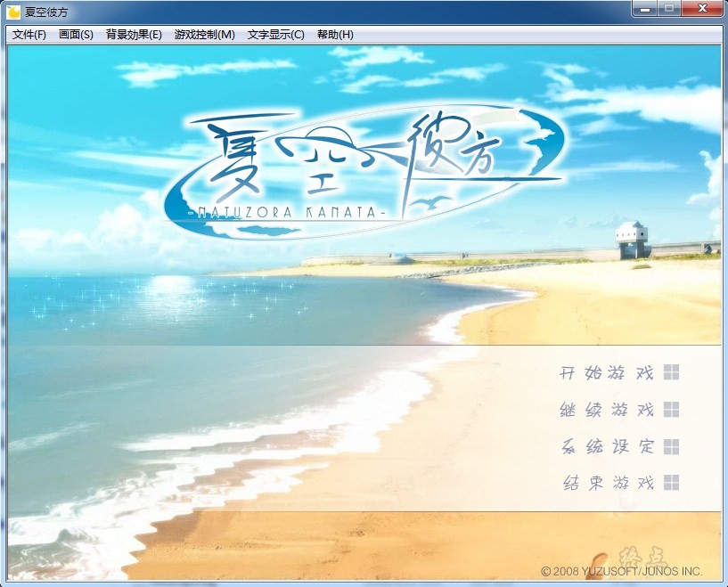
Task: Click the square icon beside 开始游戏
Action: coord(671,372)
